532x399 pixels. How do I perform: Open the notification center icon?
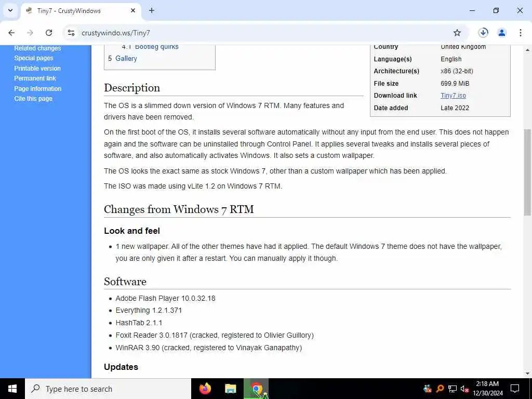click(515, 389)
